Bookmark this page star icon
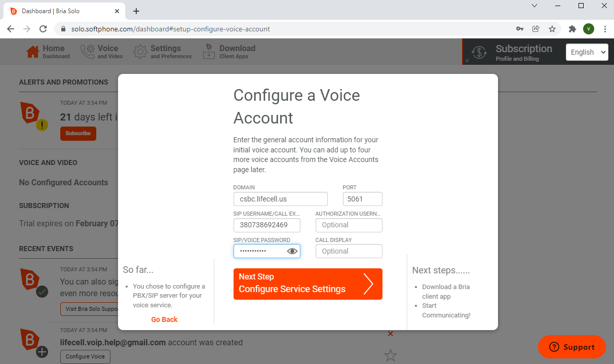The width and height of the screenshot is (614, 364). (552, 29)
